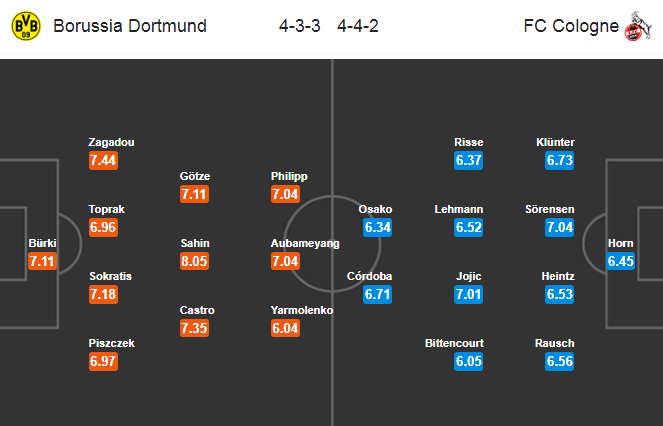
Task: Select Jojic's 7.01 rating badge
Action: (x=468, y=294)
